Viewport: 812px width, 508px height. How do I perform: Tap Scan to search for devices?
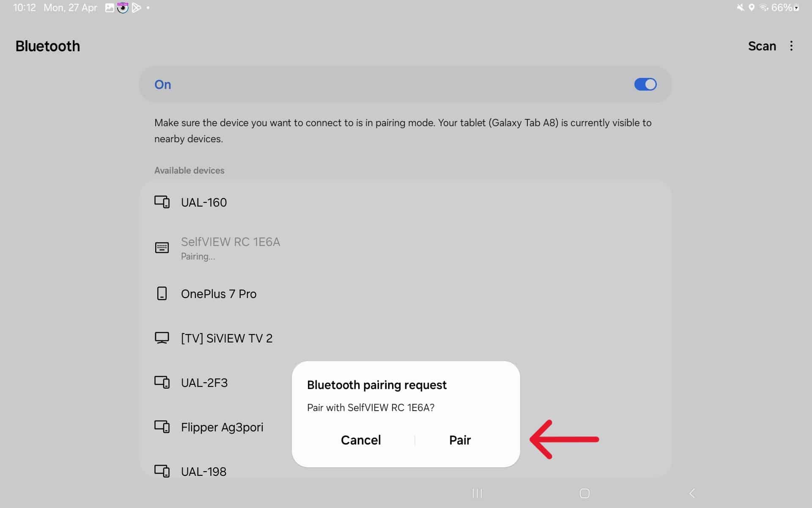(762, 46)
